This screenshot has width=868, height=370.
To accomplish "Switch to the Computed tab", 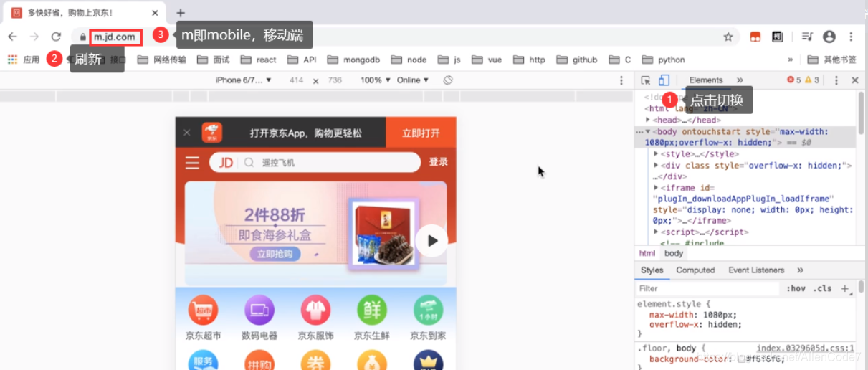I will coord(695,270).
